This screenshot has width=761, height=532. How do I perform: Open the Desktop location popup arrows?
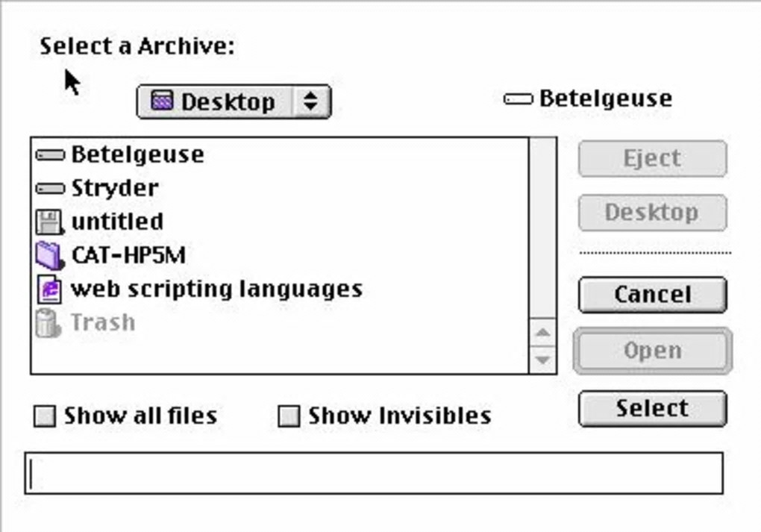pyautogui.click(x=311, y=101)
